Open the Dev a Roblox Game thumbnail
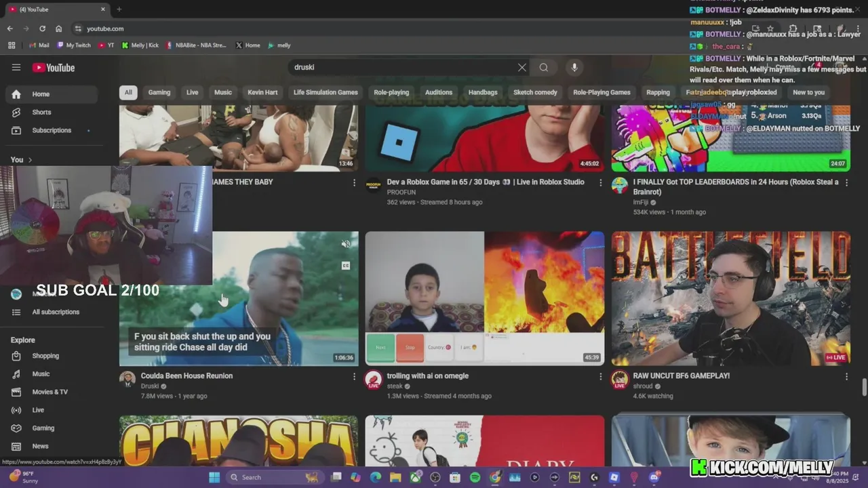868x488 pixels. point(485,138)
